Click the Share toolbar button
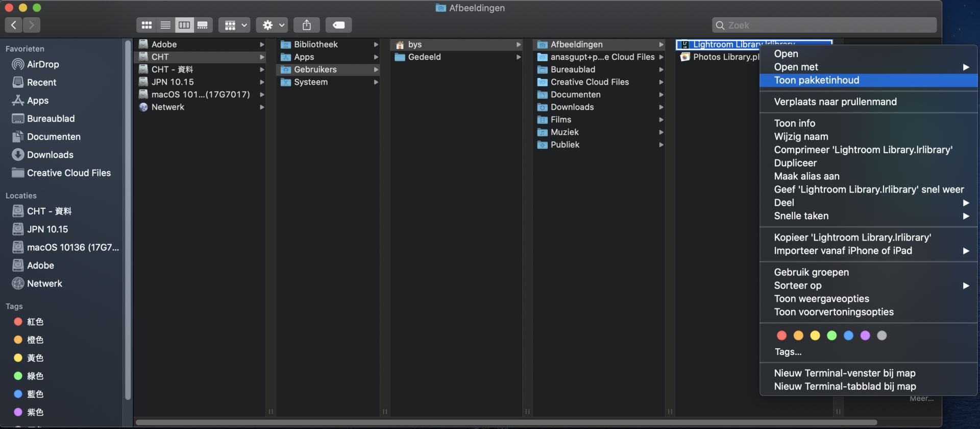 pyautogui.click(x=306, y=25)
